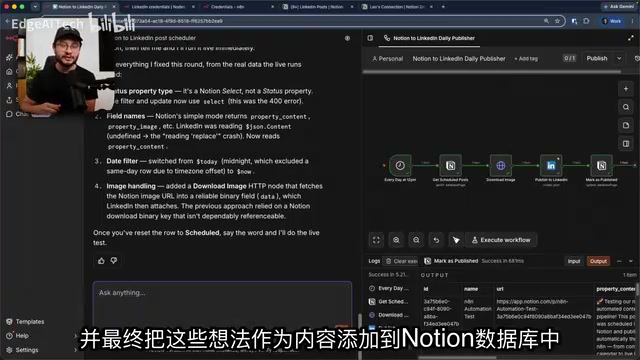Select the Mark as Published Notion node
Screen dimensions: 640x360
click(601, 165)
